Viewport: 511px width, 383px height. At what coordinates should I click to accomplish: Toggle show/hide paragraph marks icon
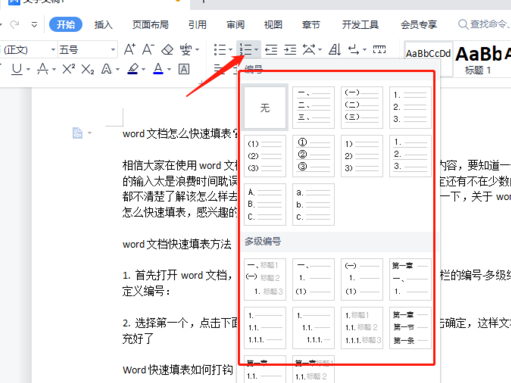353,50
